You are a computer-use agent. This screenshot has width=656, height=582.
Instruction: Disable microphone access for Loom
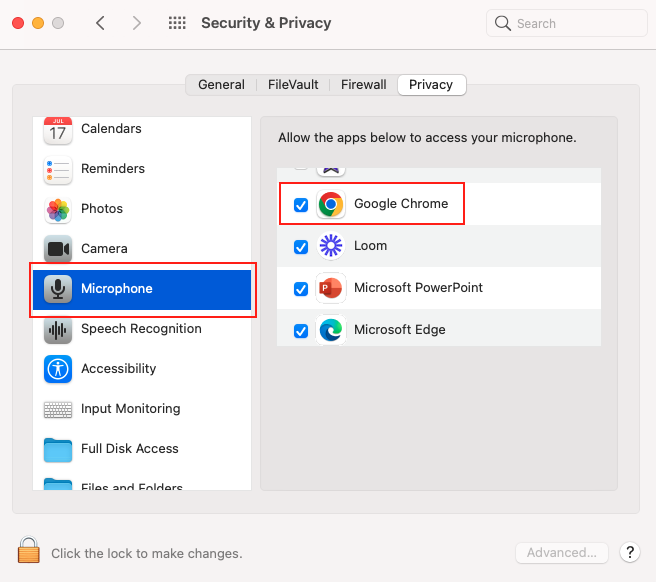(x=301, y=247)
